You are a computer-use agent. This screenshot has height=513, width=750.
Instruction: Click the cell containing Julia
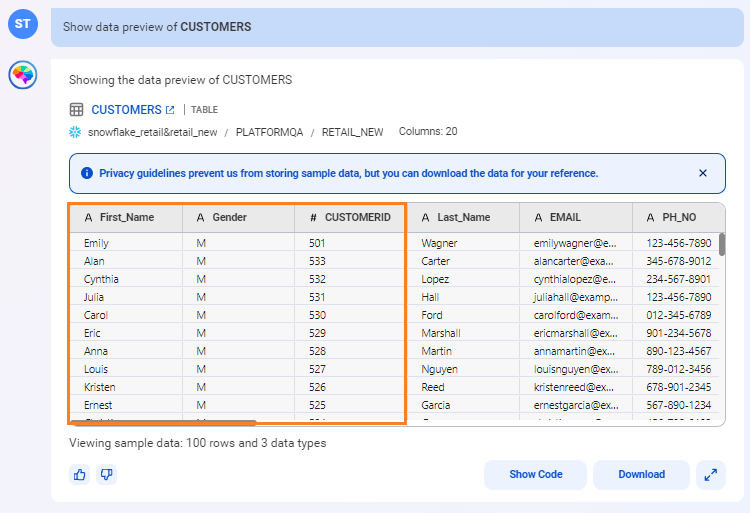tap(126, 297)
